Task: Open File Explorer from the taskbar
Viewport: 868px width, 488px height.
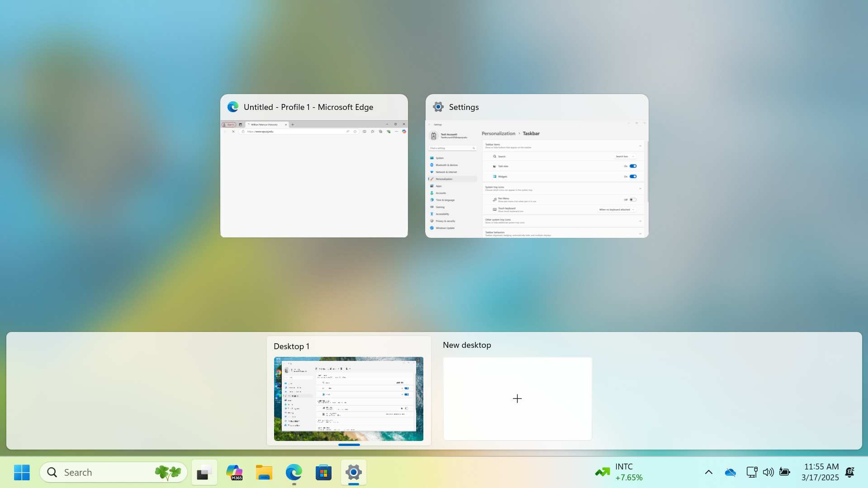Action: point(264,472)
